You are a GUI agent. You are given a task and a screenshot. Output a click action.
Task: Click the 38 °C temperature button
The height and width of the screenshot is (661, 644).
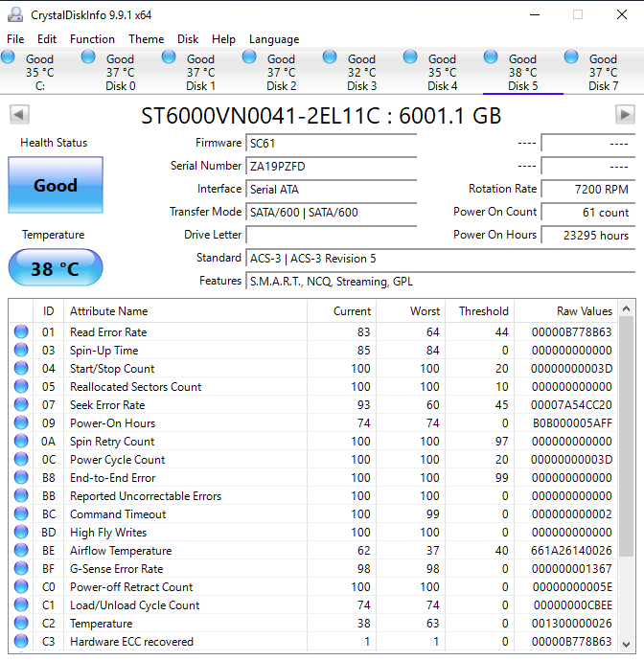coord(56,267)
